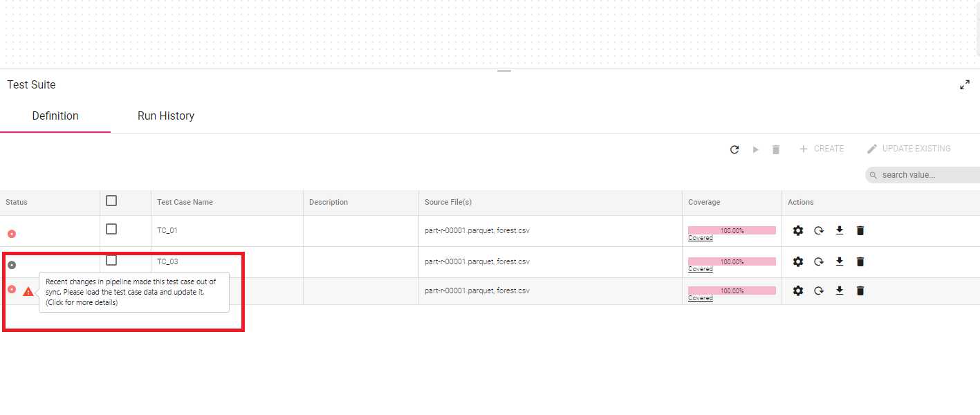Switch to the Run History tab

pyautogui.click(x=166, y=116)
